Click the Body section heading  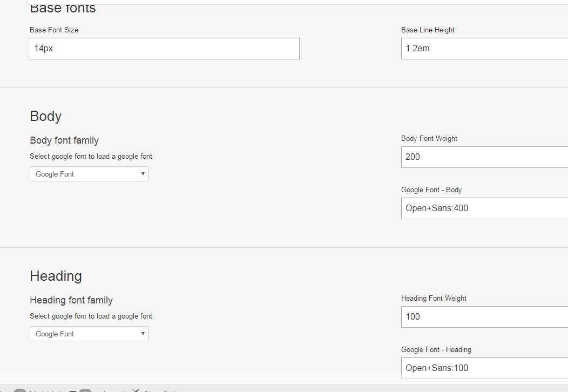46,116
